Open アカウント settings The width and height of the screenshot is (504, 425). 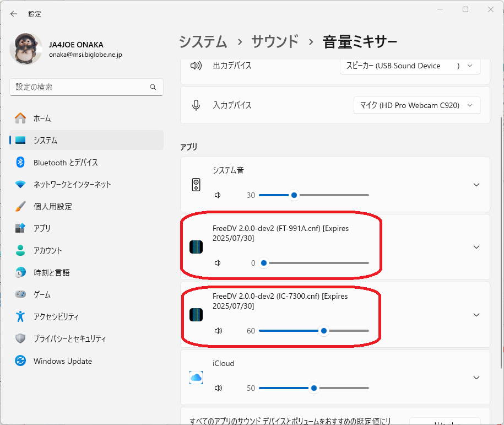86,250
